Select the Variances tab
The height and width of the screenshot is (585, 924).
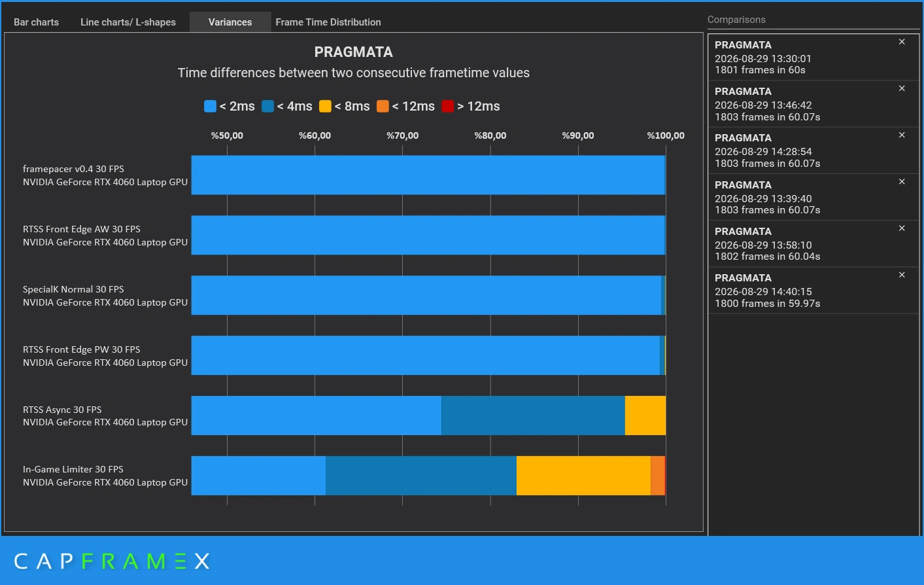point(230,22)
